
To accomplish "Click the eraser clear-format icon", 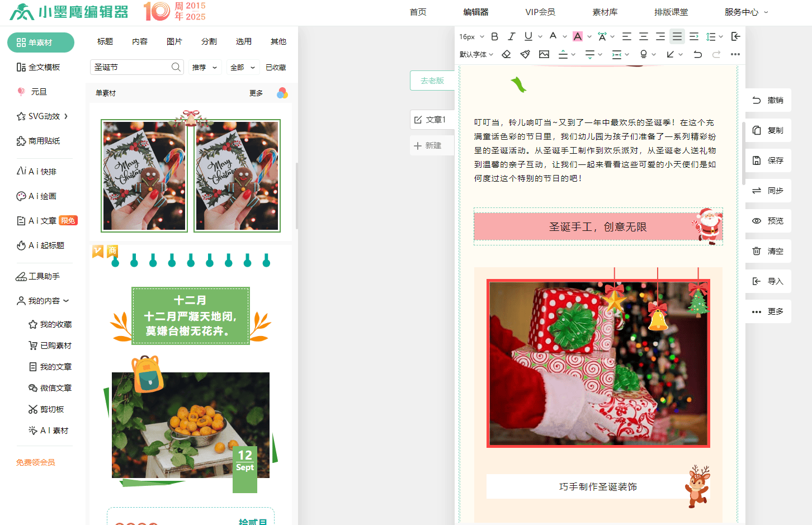I will click(506, 54).
